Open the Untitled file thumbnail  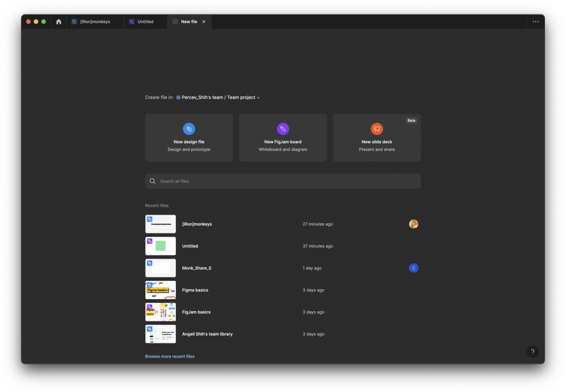point(161,246)
